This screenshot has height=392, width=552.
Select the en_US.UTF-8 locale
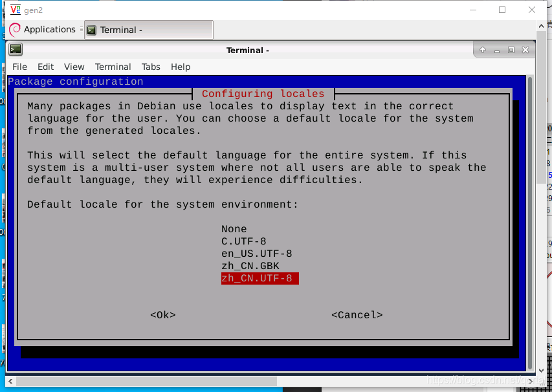click(x=257, y=254)
